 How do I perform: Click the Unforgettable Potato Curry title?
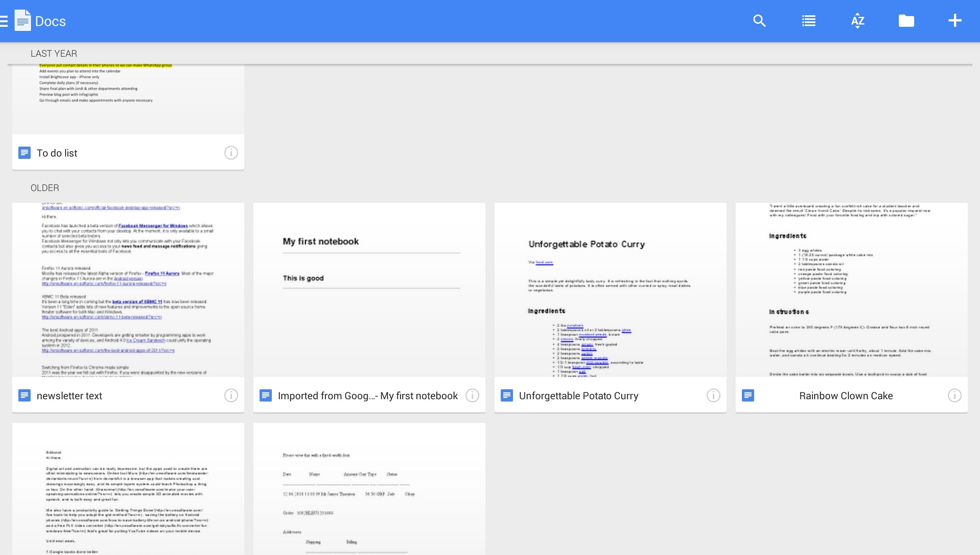(x=578, y=396)
